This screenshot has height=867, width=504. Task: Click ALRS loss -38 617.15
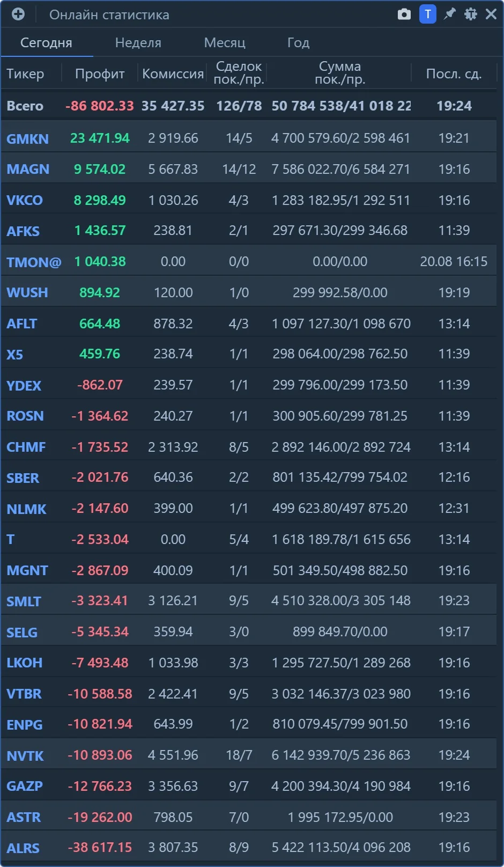click(100, 847)
